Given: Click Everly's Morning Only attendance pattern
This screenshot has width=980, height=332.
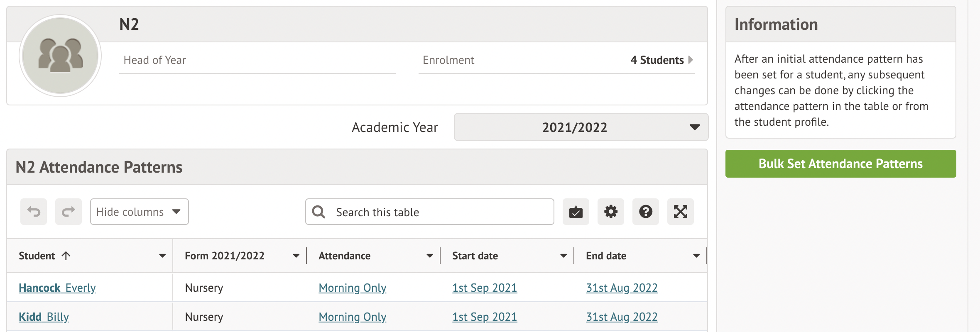Looking at the screenshot, I should tap(352, 288).
